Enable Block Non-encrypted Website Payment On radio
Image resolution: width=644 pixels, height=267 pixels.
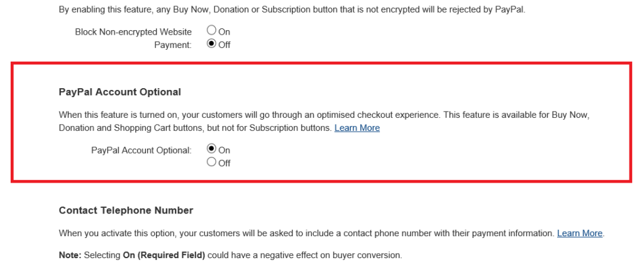[211, 31]
